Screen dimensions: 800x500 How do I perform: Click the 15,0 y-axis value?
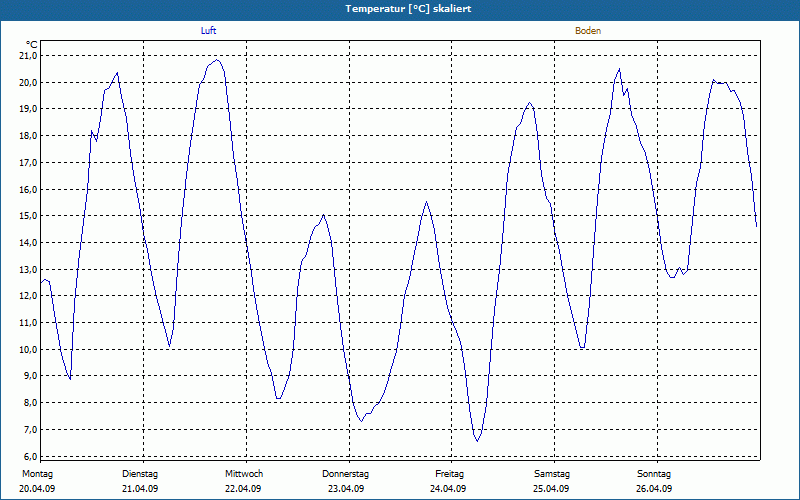30,216
